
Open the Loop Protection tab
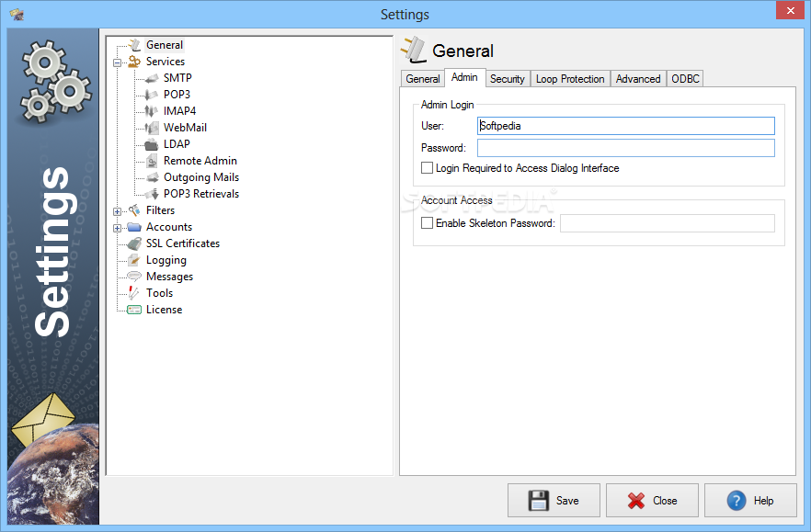(570, 79)
